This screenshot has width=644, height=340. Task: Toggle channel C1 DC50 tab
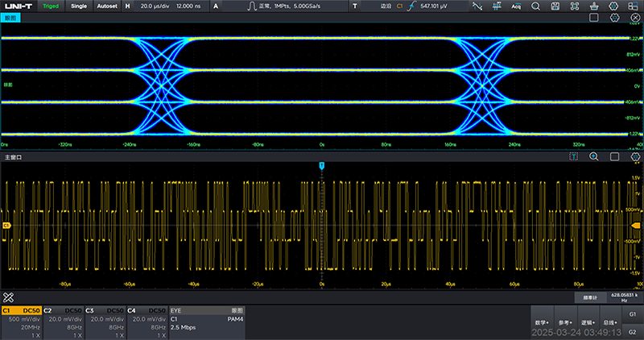tap(22, 310)
